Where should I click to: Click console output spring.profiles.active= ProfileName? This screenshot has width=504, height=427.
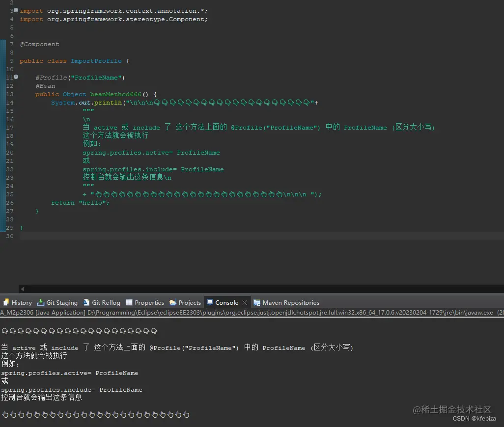pyautogui.click(x=70, y=373)
